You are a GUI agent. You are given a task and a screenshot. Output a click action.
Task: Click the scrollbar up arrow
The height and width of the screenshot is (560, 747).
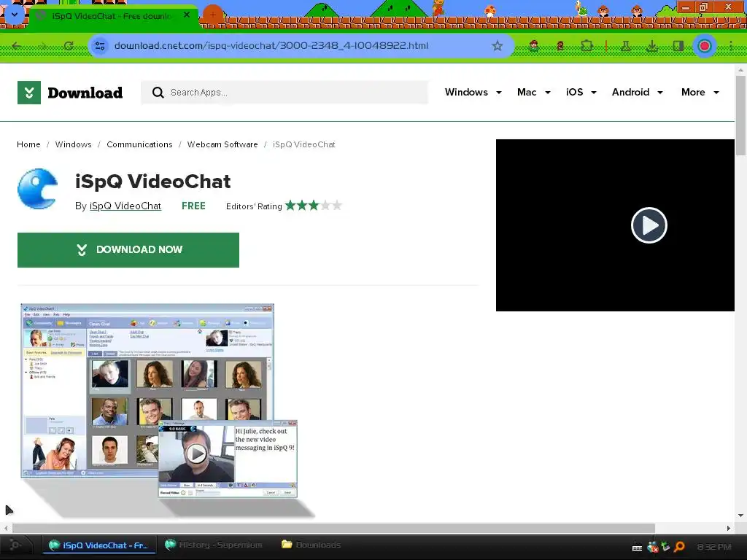(x=740, y=69)
